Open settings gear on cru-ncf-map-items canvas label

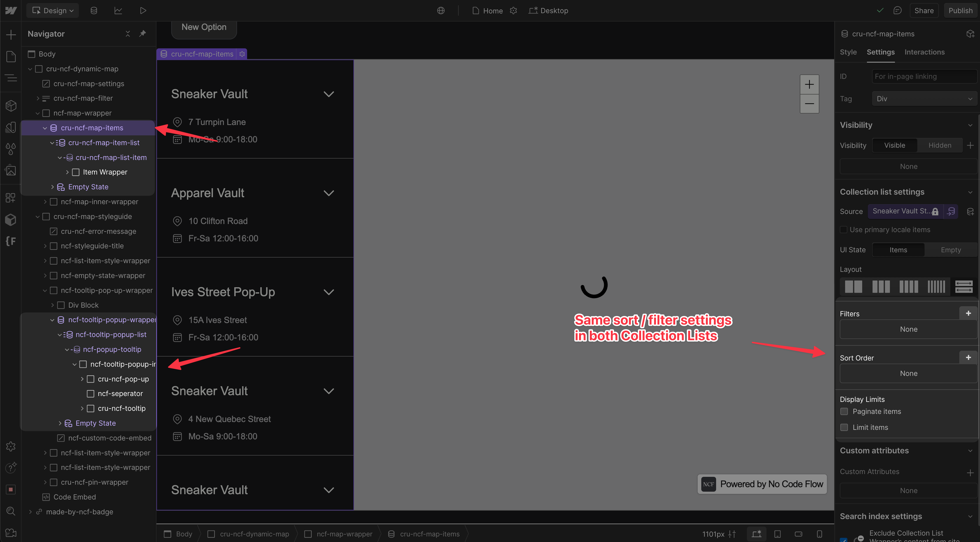click(x=242, y=54)
